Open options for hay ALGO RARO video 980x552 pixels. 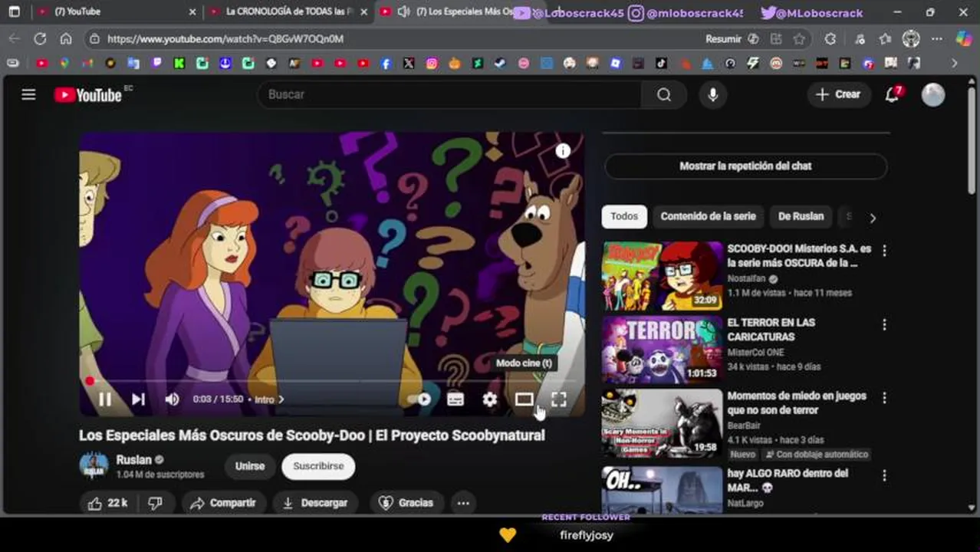tap(884, 475)
